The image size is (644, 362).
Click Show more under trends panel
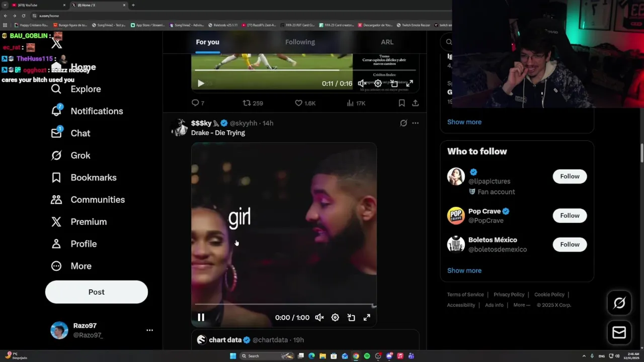click(464, 122)
